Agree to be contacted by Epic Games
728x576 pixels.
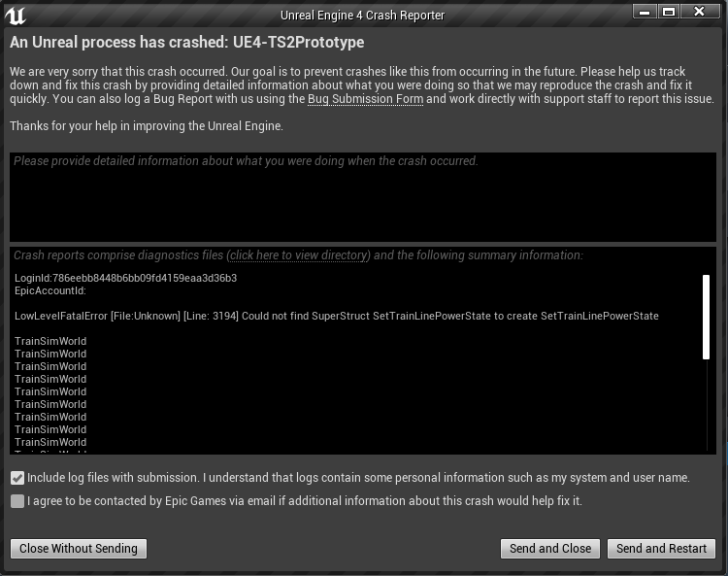17,501
